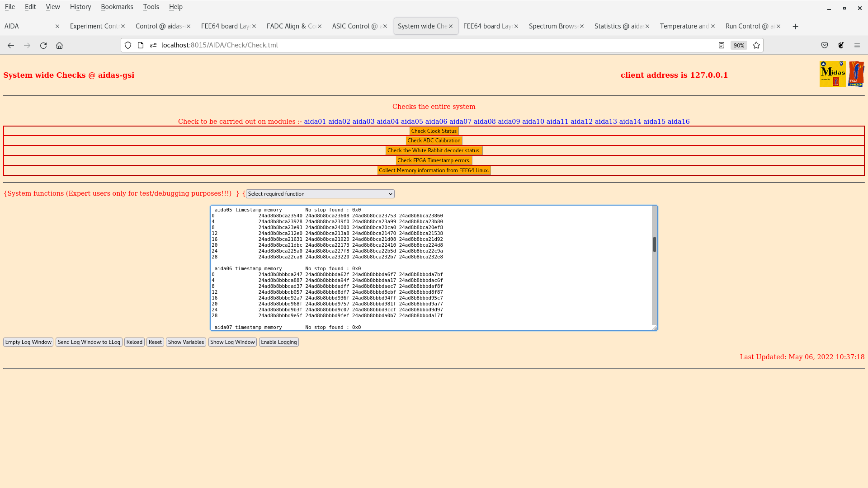Close the Spectrum Browser tab
The width and height of the screenshot is (868, 488).
[x=582, y=26]
